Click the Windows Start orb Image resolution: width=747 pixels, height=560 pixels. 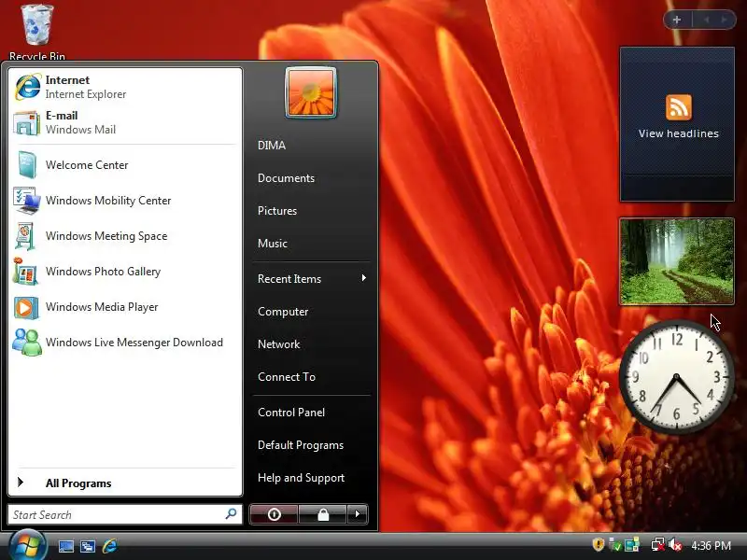(x=27, y=545)
